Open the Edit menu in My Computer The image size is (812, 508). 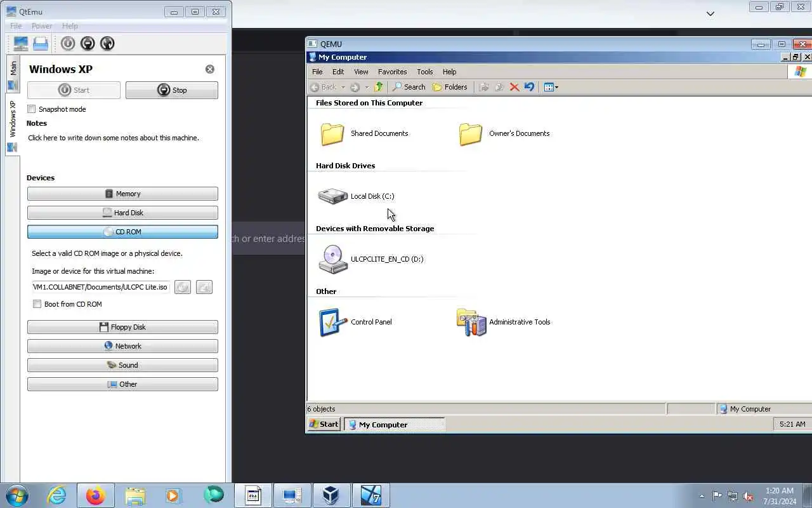pyautogui.click(x=338, y=72)
